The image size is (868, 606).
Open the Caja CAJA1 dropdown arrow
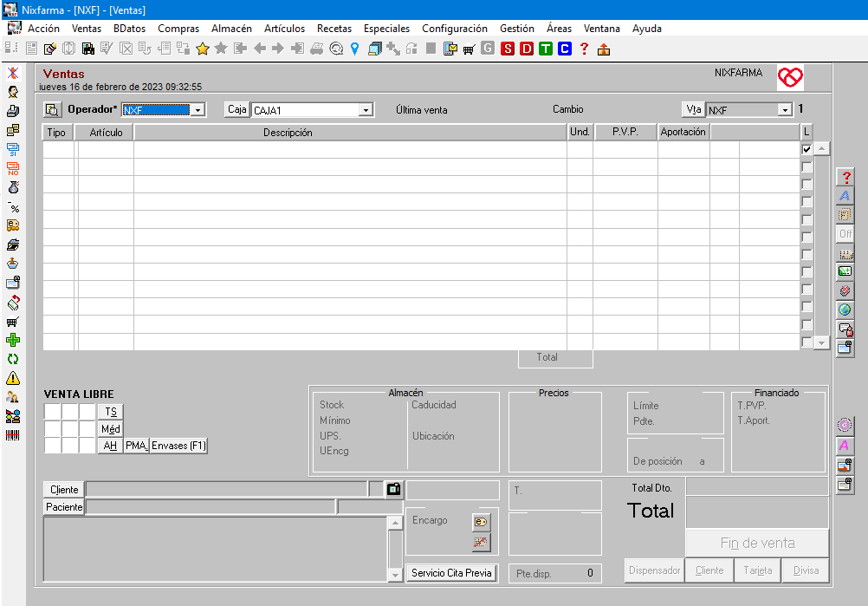[366, 110]
